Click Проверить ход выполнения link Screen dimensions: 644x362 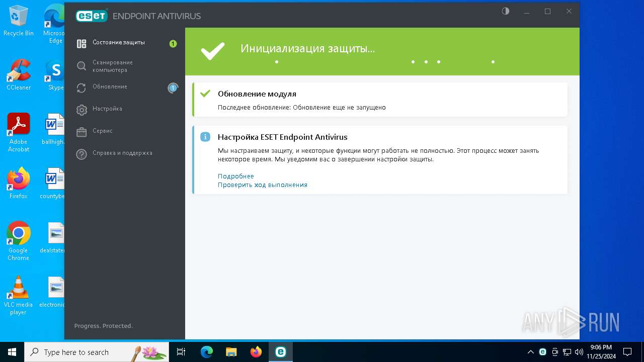(263, 185)
